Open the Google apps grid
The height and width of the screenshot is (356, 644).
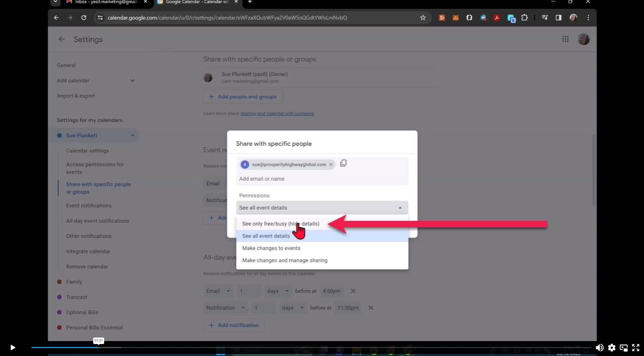pos(565,39)
